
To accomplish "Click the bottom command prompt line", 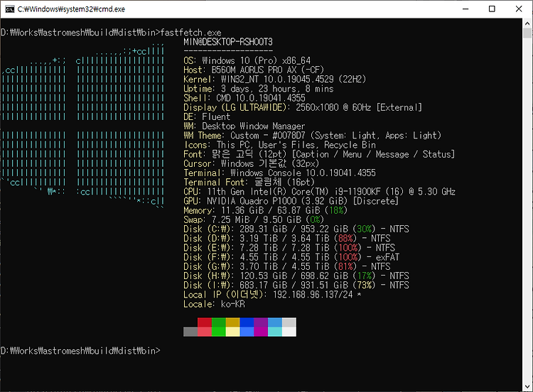I will point(80,351).
